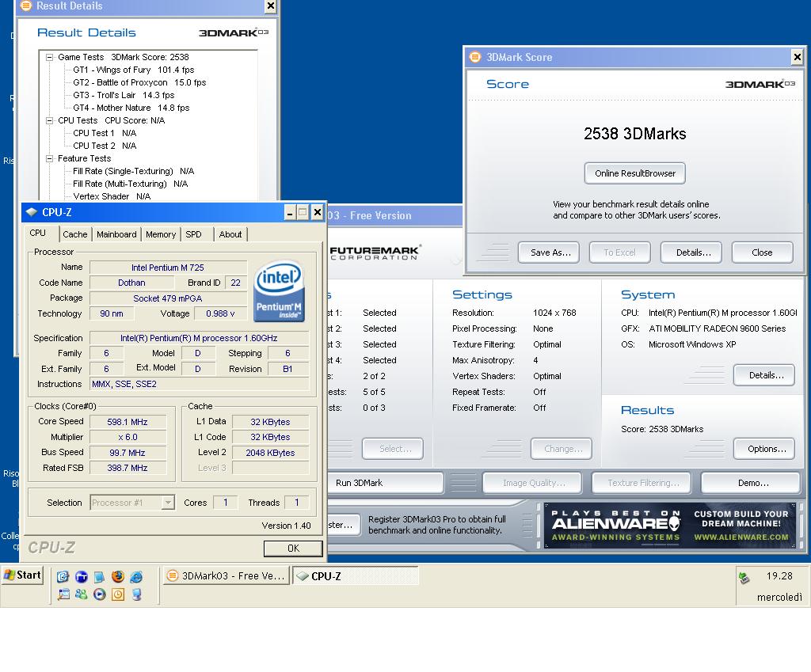Screen dimensions: 811x672
Task: Click the first blue quick launch icon beside Start
Action: 63,576
